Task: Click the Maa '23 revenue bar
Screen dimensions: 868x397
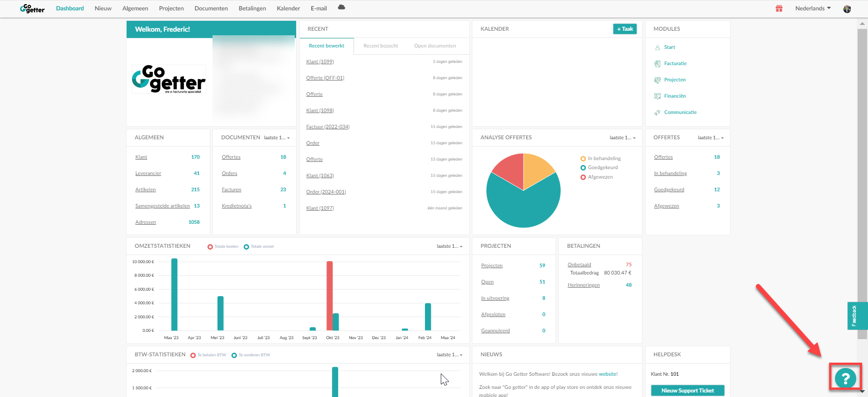Action: tap(175, 294)
